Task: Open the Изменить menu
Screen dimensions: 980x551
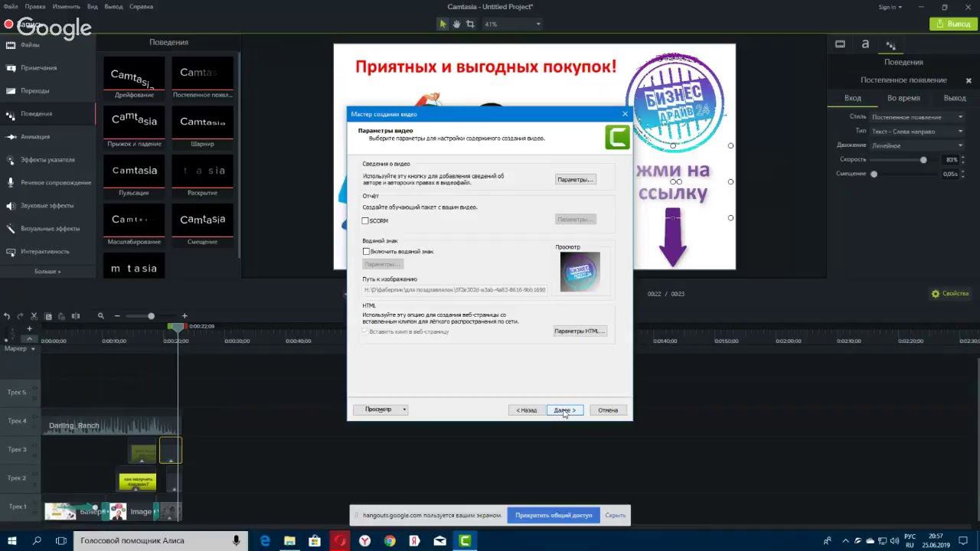Action: 67,6
